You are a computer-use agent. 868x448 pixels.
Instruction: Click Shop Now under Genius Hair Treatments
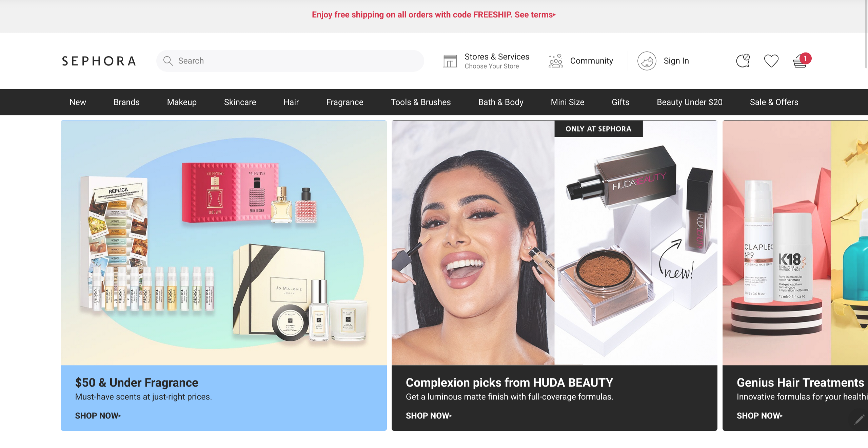(760, 416)
